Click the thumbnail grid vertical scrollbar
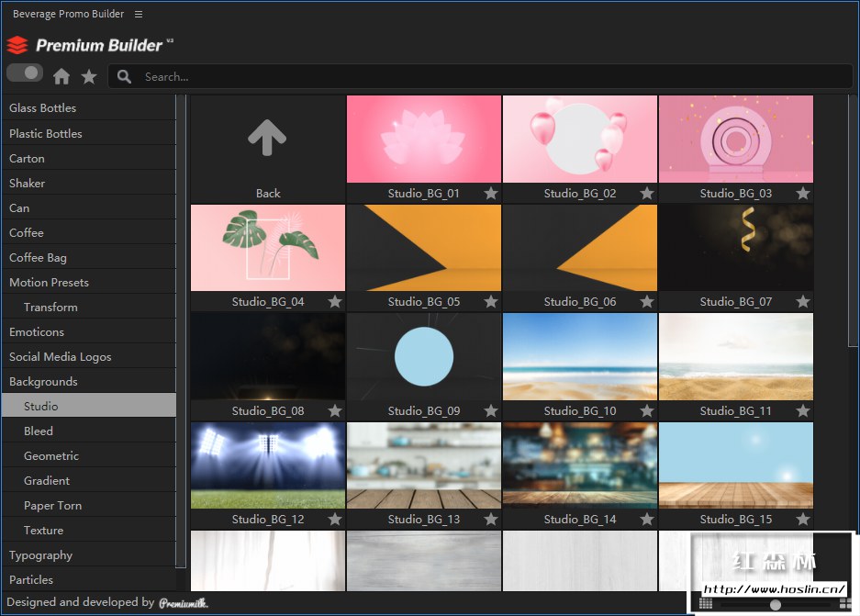 [853, 220]
